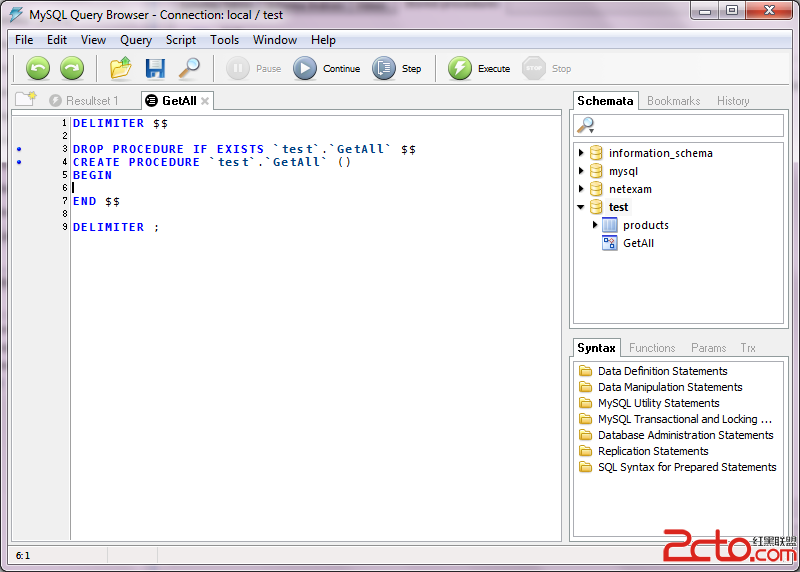
Task: Click the netexam database icon
Action: tap(596, 189)
